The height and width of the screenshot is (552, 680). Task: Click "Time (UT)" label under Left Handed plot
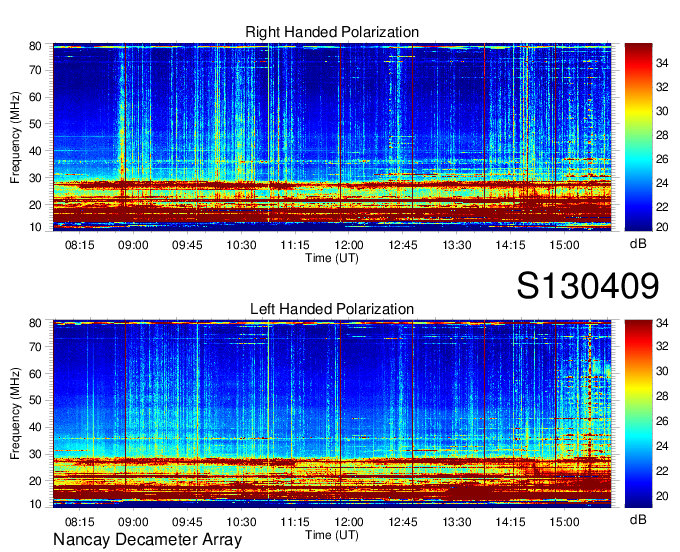coord(332,535)
